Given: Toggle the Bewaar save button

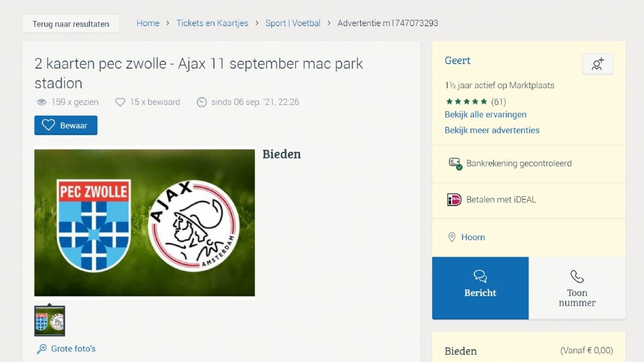Looking at the screenshot, I should [x=65, y=125].
